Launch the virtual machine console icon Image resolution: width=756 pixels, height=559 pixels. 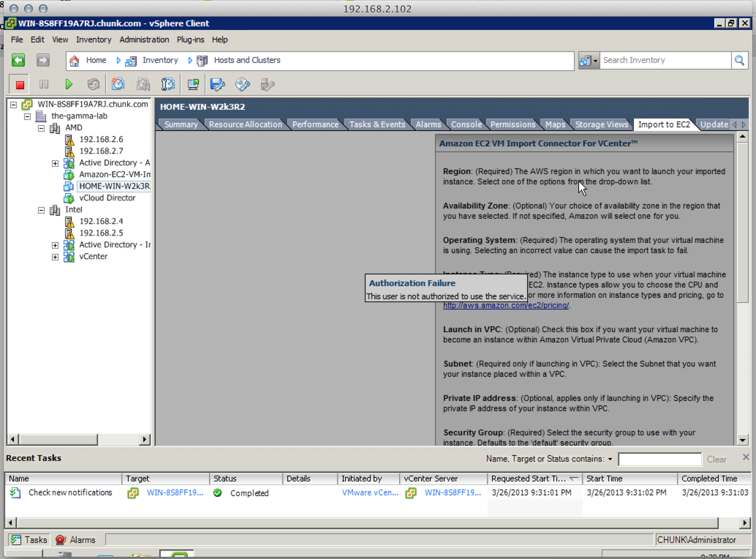[x=193, y=85]
